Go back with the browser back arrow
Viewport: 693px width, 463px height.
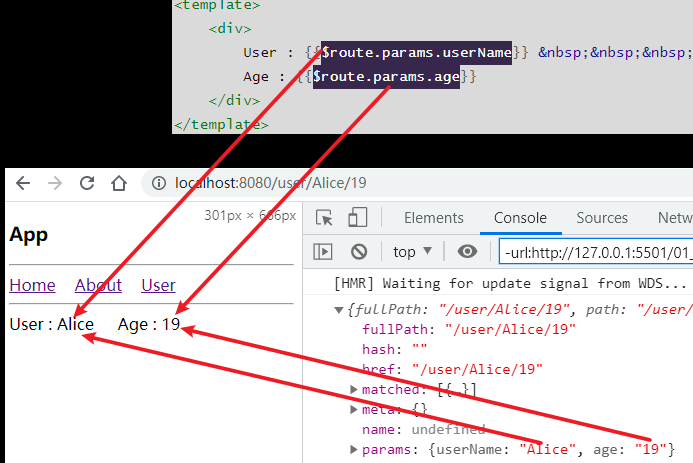tap(23, 182)
